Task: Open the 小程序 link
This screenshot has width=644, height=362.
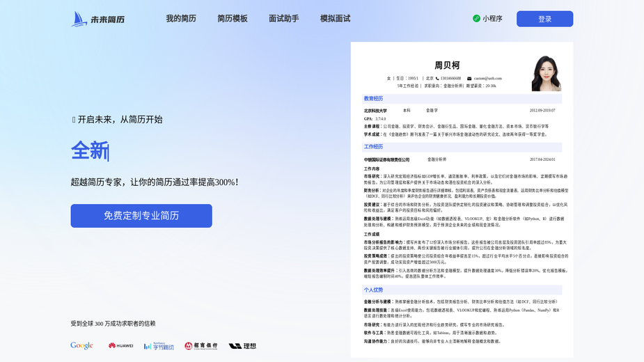Action: pyautogui.click(x=487, y=19)
